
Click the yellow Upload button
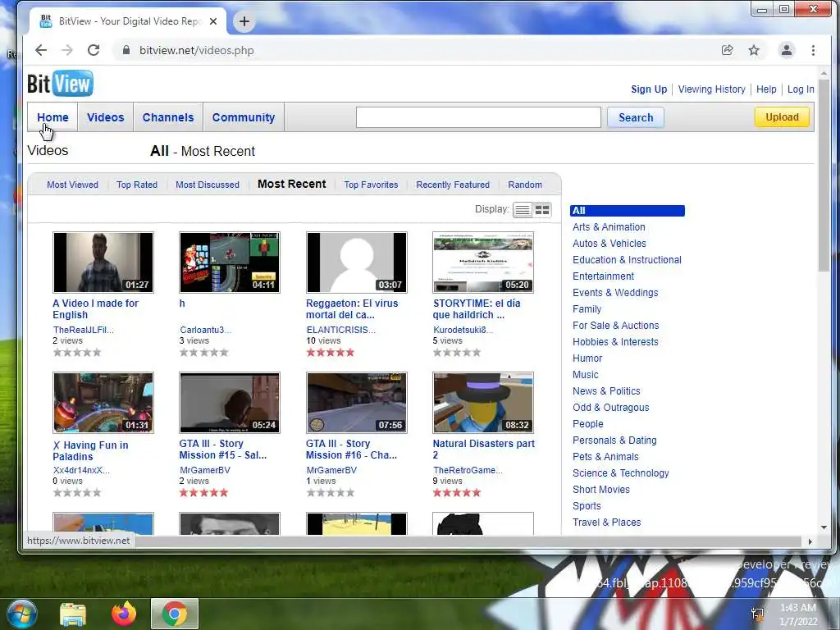pos(782,117)
